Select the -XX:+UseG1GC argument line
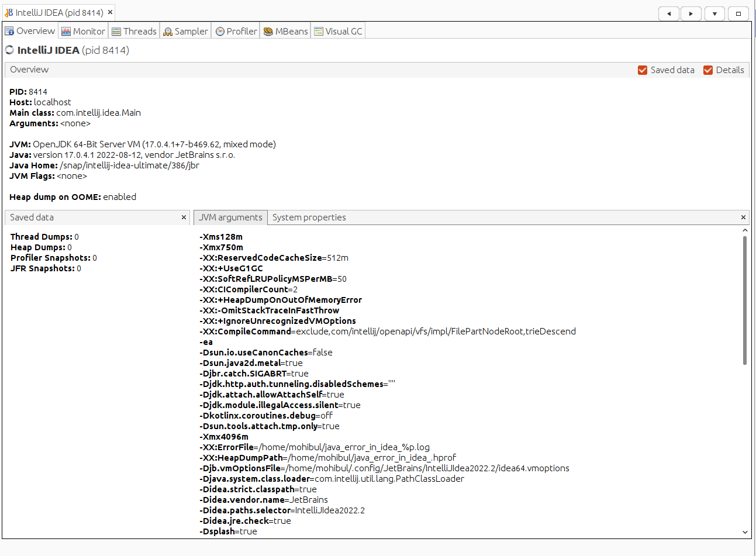Viewport: 756px width, 556px height. pos(231,268)
